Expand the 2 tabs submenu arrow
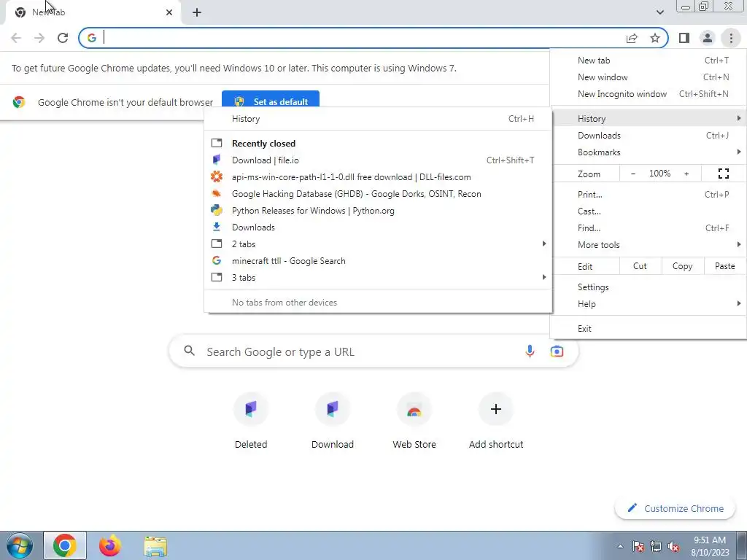747x560 pixels. [x=543, y=244]
